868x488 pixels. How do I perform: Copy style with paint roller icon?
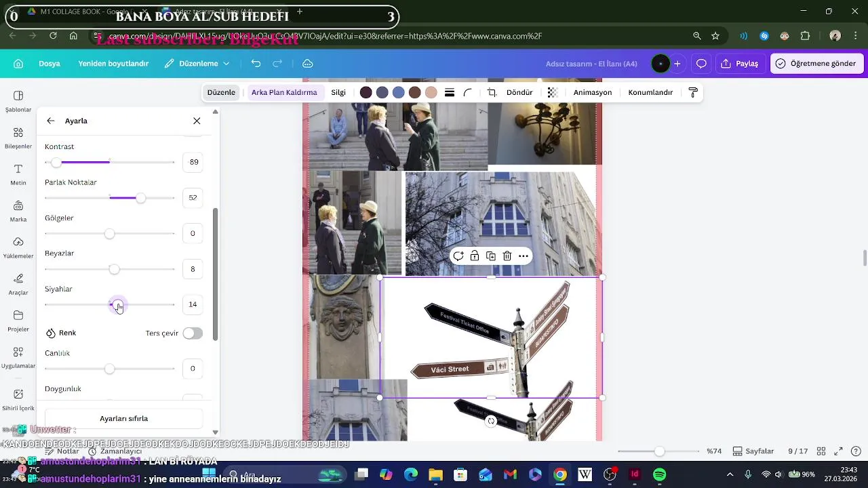693,93
